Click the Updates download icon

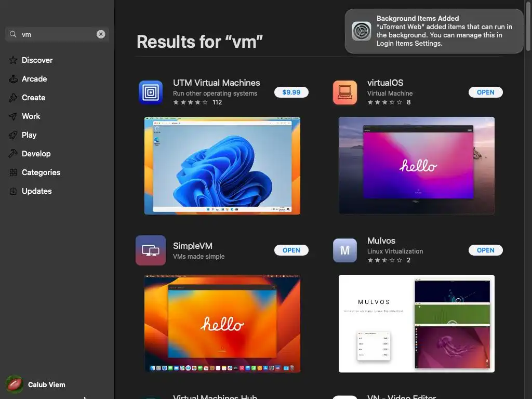click(13, 191)
